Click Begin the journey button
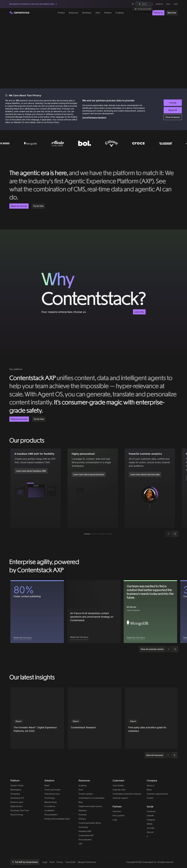 tap(19, 206)
